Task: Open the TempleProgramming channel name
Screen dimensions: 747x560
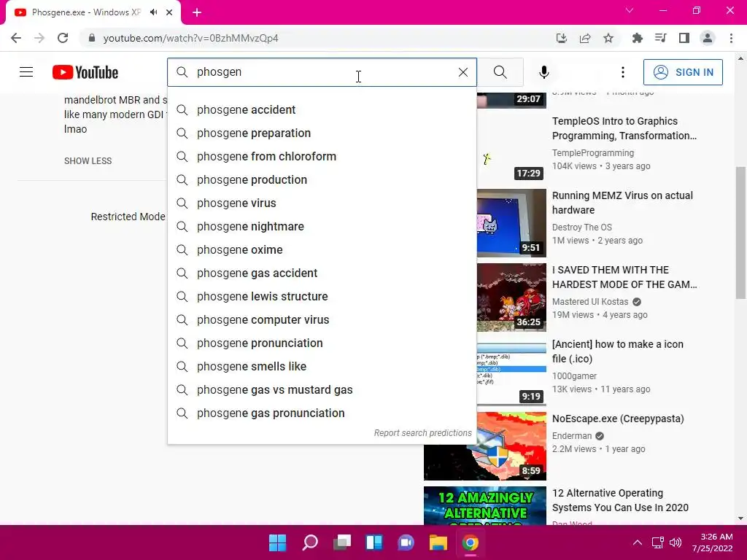Action: tap(593, 153)
